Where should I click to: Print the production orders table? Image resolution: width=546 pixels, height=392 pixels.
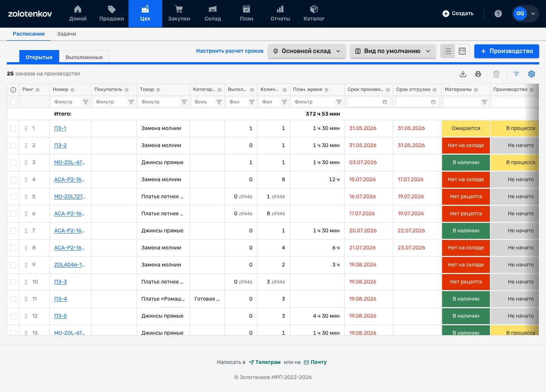[x=478, y=74]
